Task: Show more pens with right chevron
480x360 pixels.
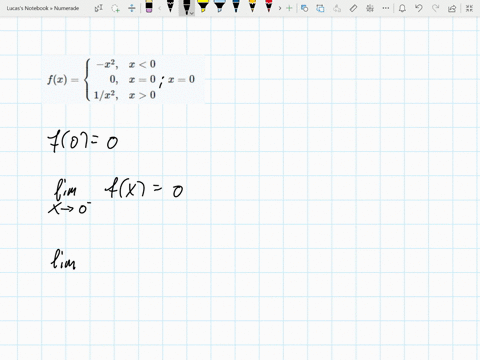Action: (280, 8)
